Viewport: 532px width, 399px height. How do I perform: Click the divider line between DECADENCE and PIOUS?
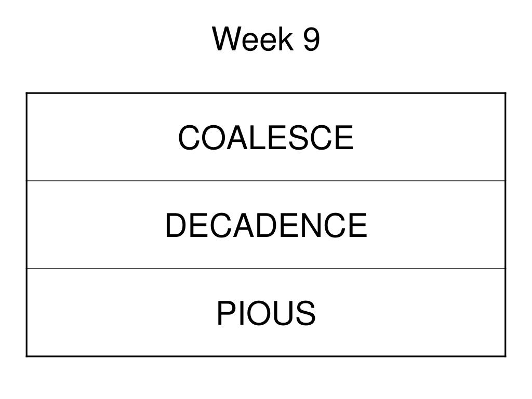pos(265,269)
